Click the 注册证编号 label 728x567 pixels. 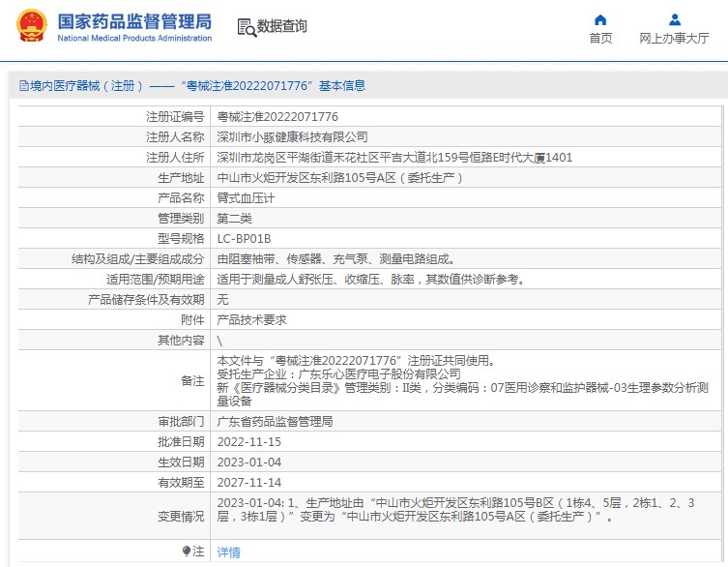(x=176, y=117)
